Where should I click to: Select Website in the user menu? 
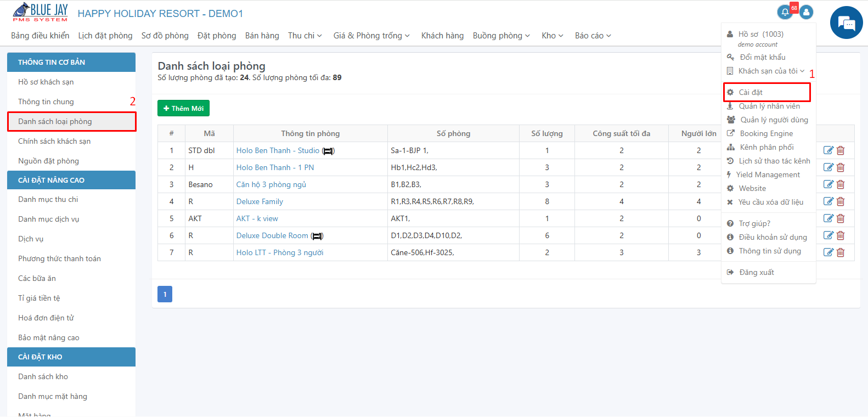[752, 188]
